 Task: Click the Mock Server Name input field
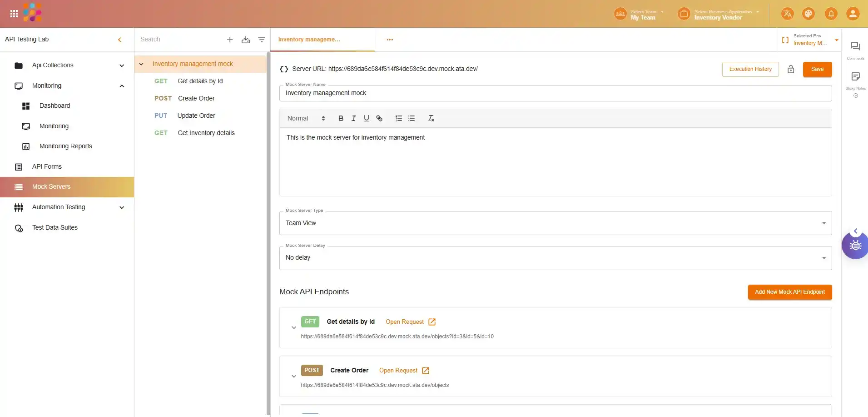pyautogui.click(x=555, y=93)
